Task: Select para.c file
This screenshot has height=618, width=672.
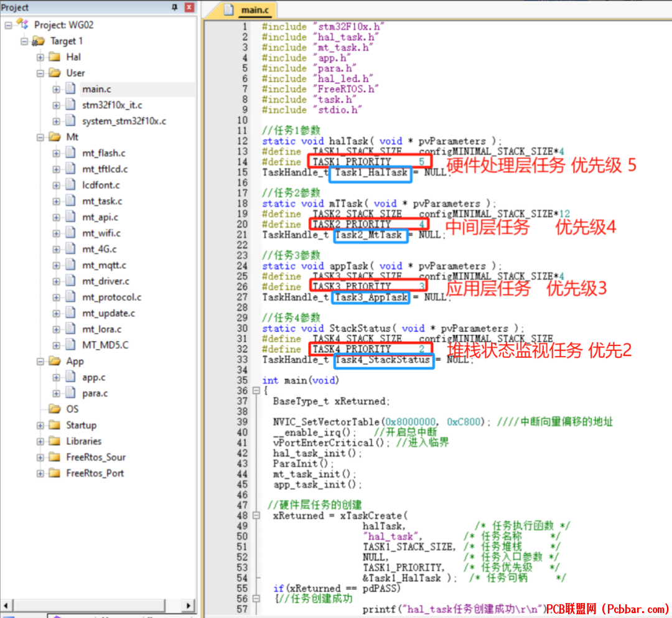Action: pos(95,393)
